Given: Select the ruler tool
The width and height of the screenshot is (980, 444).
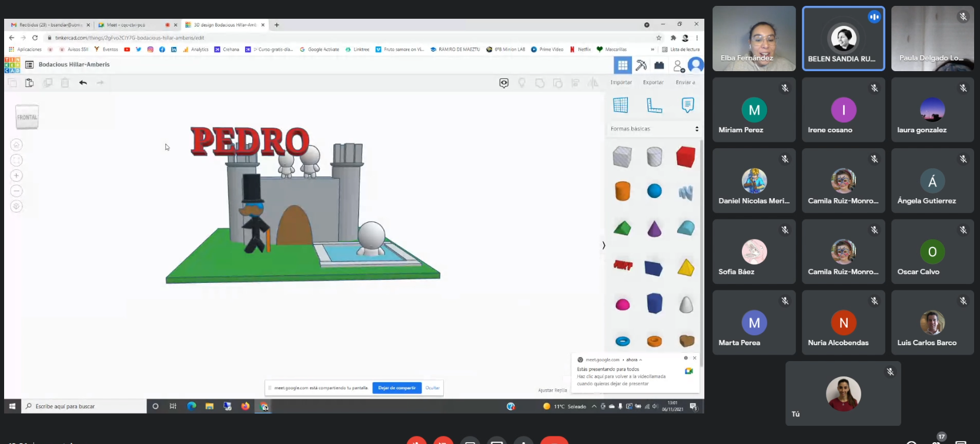Looking at the screenshot, I should 654,105.
